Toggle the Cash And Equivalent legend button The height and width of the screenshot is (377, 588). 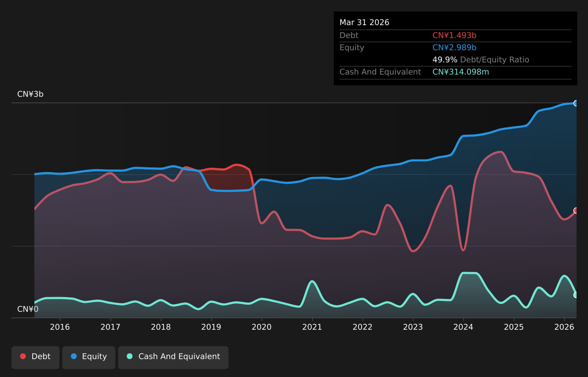173,357
